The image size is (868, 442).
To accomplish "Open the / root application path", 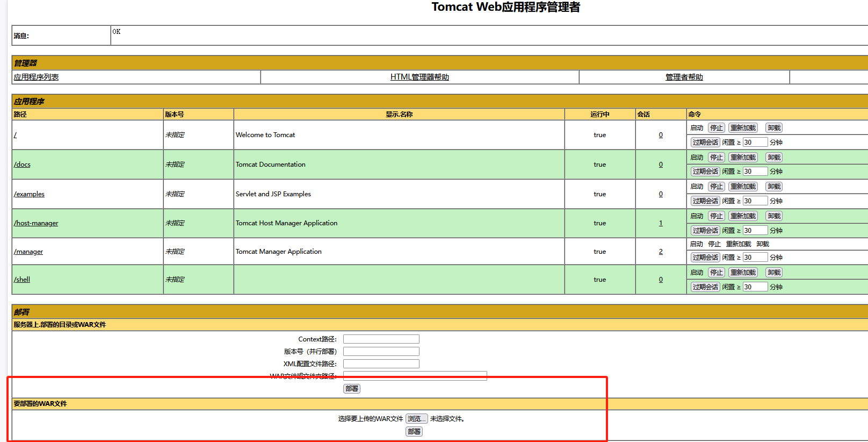I will pyautogui.click(x=15, y=135).
